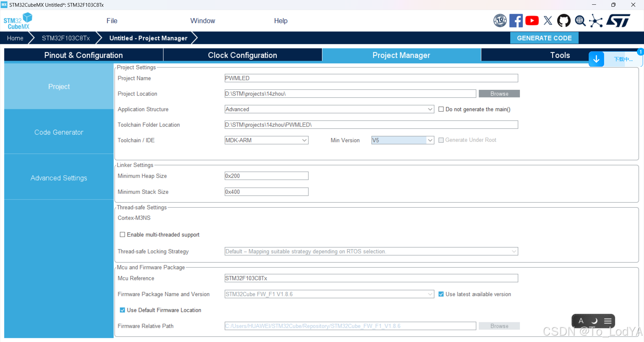644x342 pixels.
Task: Select the Project Manager tab
Action: tap(401, 55)
